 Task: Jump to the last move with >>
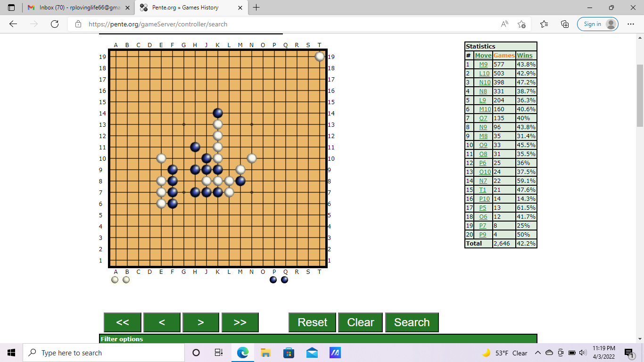[x=240, y=322]
